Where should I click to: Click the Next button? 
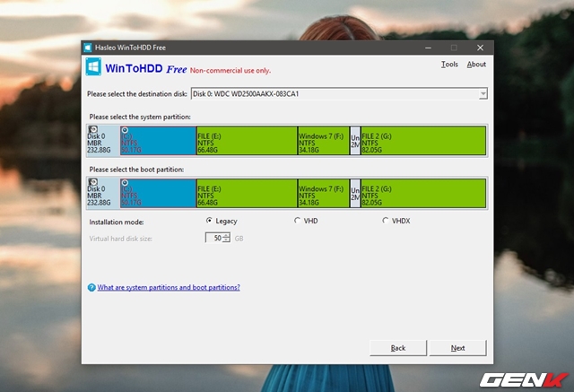457,348
